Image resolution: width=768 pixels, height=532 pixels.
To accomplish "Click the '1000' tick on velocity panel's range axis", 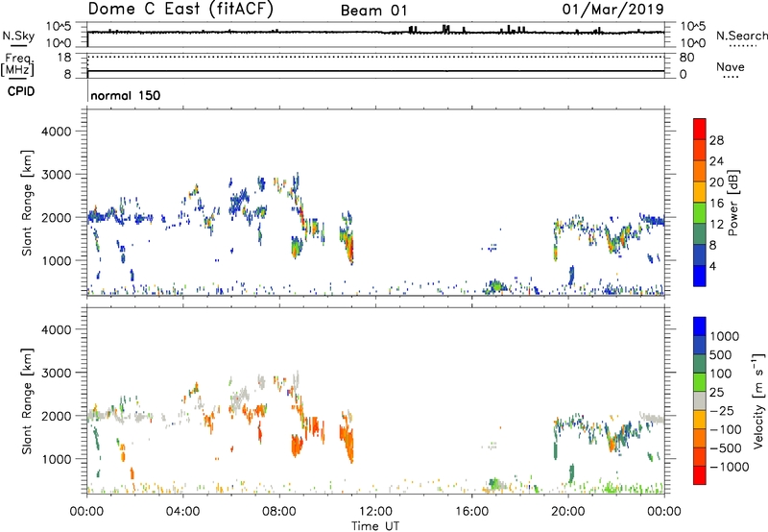I will coord(56,459).
